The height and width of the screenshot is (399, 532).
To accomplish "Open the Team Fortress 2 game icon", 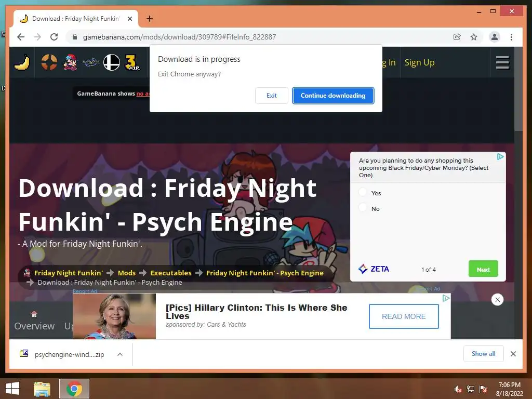I will coord(49,62).
